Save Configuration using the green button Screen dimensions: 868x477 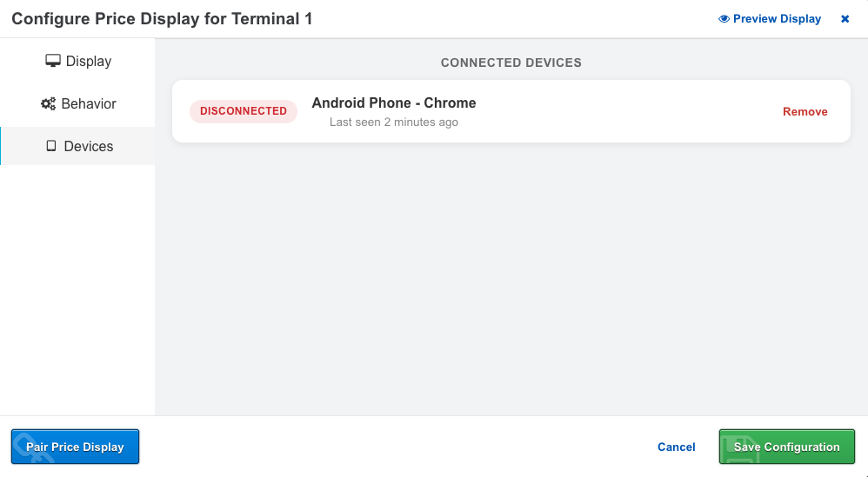point(786,447)
